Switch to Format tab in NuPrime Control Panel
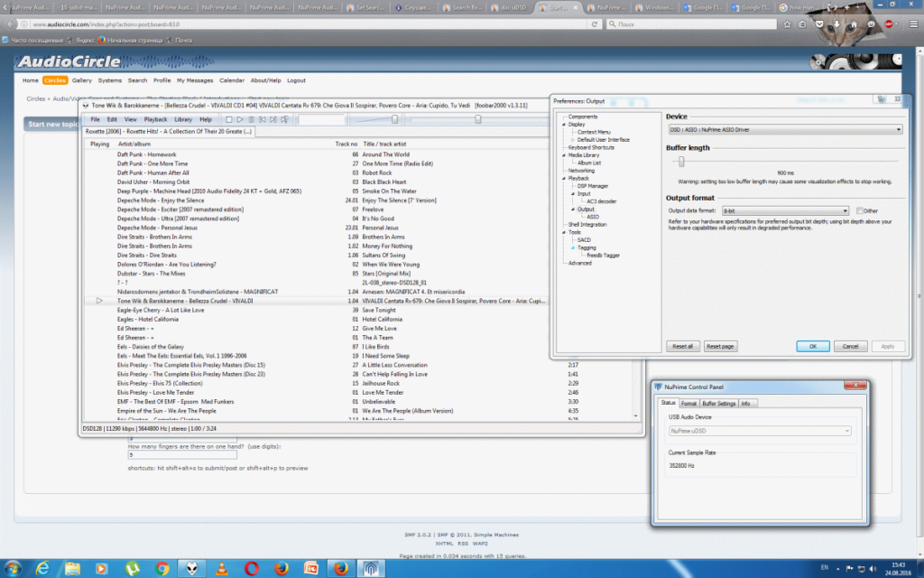Image resolution: width=924 pixels, height=578 pixels. pyautogui.click(x=688, y=404)
